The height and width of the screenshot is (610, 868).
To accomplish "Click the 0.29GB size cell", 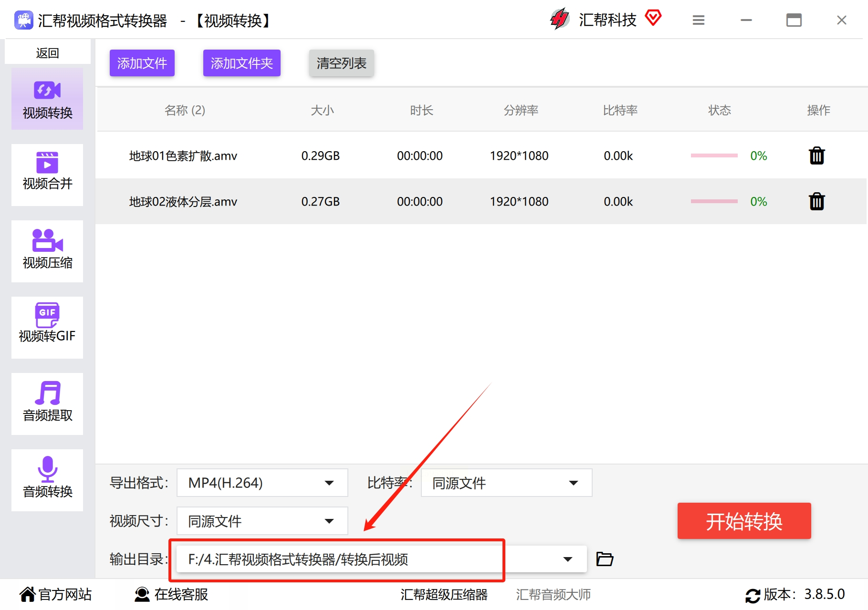I will (321, 155).
